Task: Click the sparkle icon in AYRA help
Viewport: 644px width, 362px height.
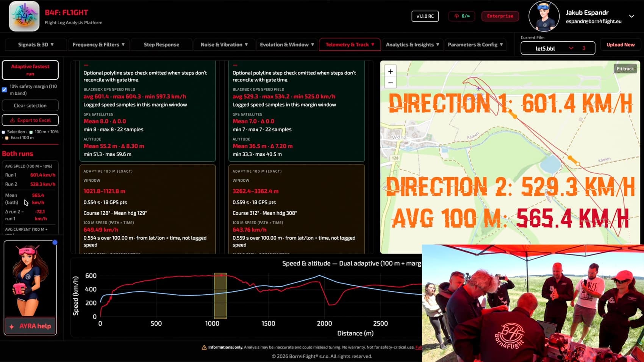Action: 12,326
